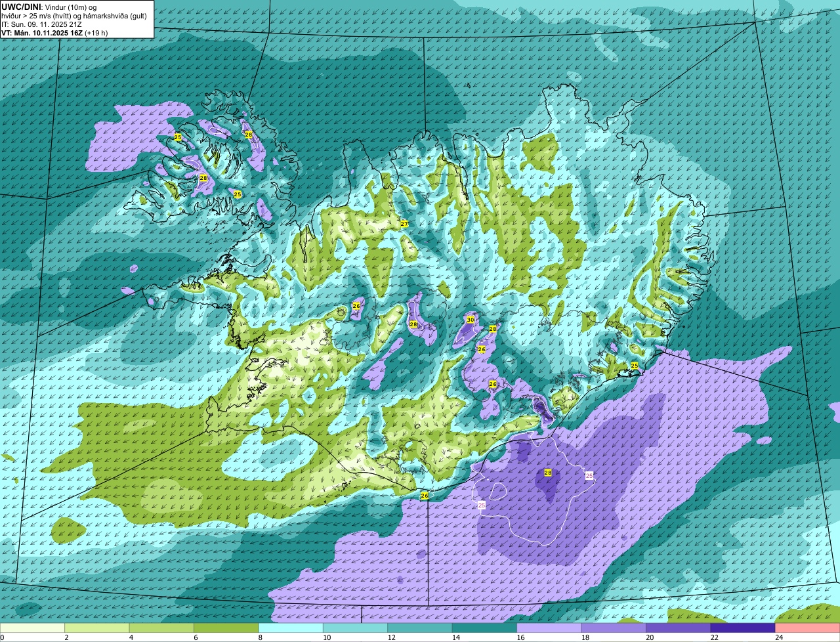The width and height of the screenshot is (840, 642).
Task: Click the legend swatch for 2–4 m/s
Action: 96,628
